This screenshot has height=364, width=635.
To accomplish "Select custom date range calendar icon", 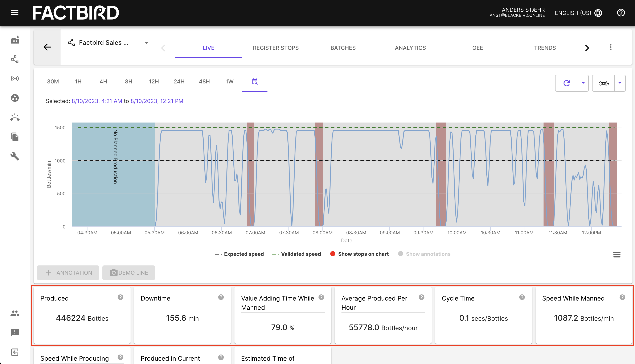I will (255, 82).
